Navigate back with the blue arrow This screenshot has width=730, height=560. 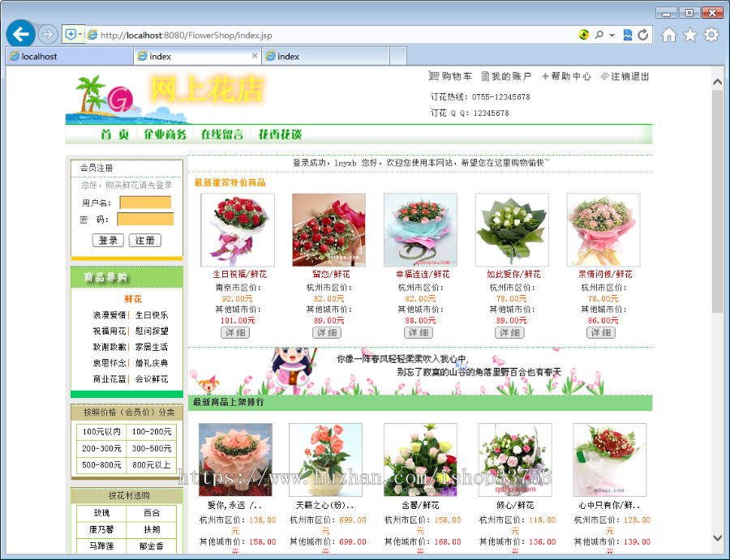point(21,33)
